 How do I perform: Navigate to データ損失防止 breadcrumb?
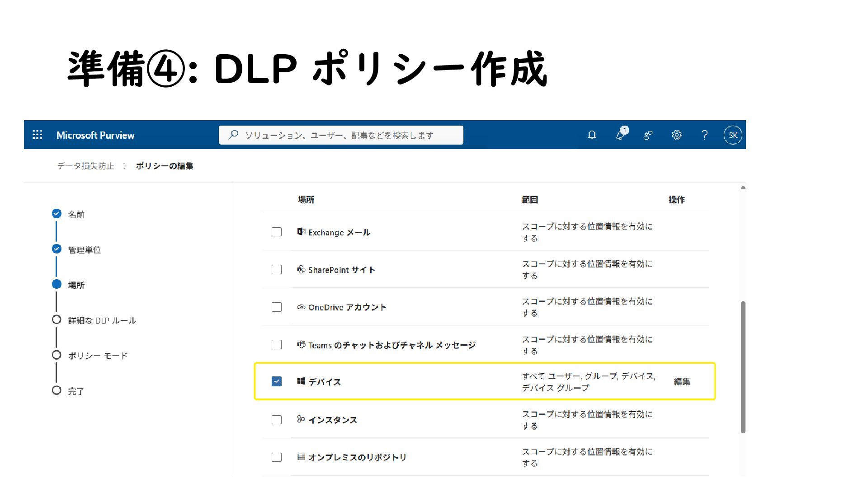point(86,166)
